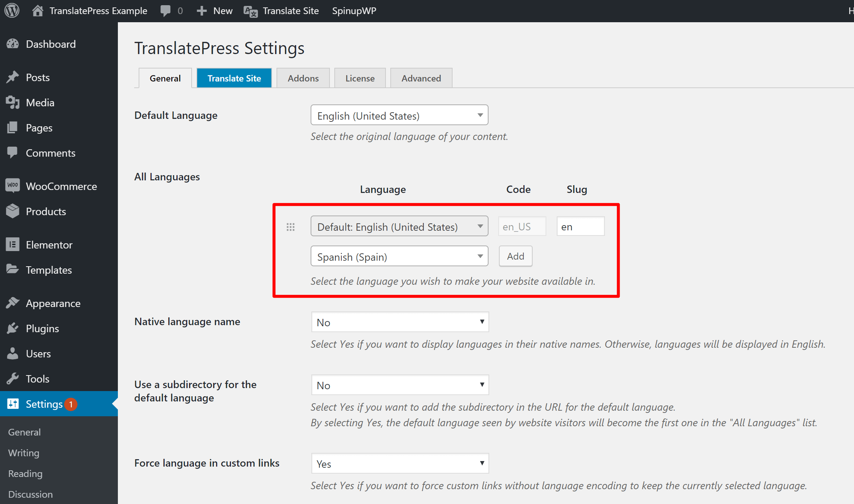Open the Settings menu item
This screenshot has width=854, height=504.
[x=59, y=404]
